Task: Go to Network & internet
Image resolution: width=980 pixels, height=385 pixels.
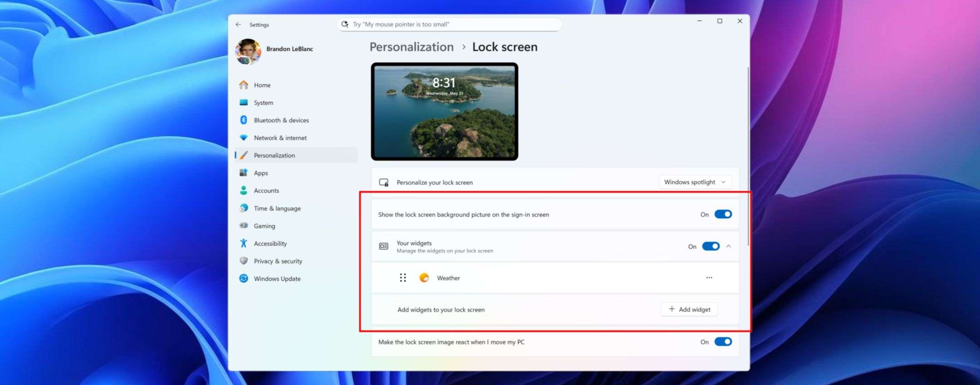Action: coord(297,138)
